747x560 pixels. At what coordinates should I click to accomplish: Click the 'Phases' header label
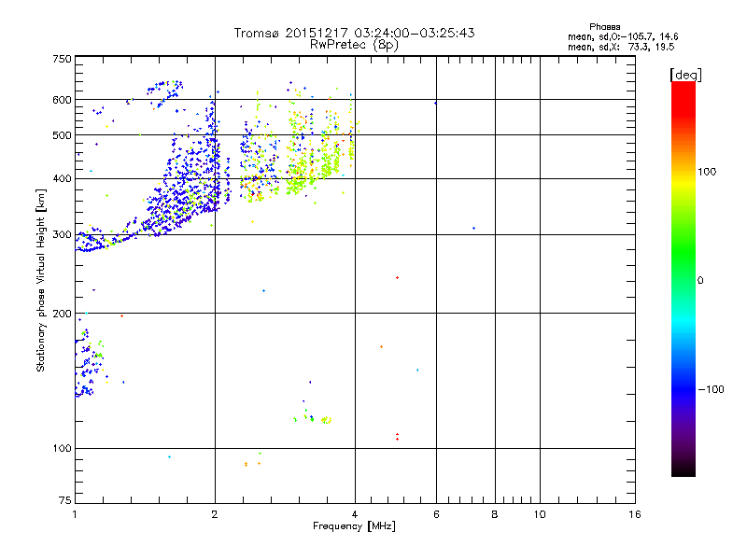point(604,27)
